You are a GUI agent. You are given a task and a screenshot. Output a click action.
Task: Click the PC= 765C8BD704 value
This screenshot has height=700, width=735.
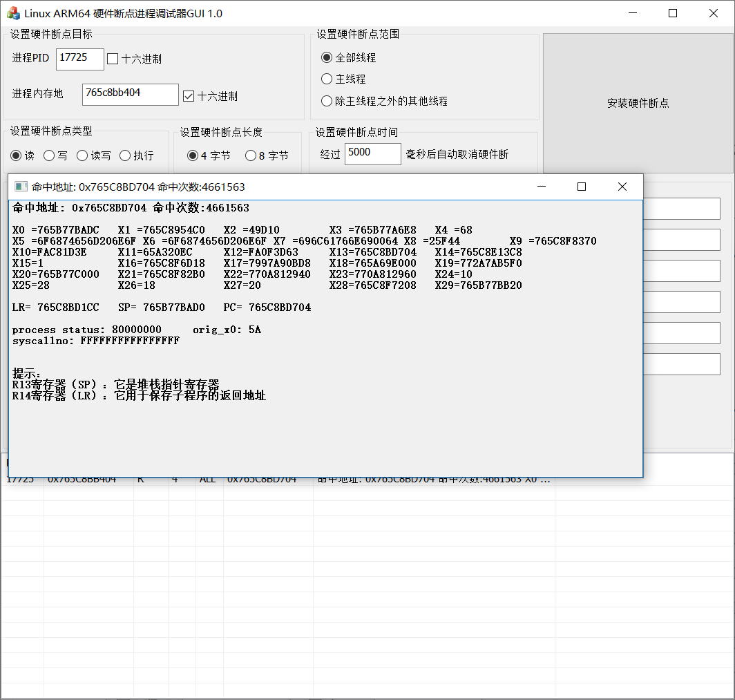click(x=267, y=307)
